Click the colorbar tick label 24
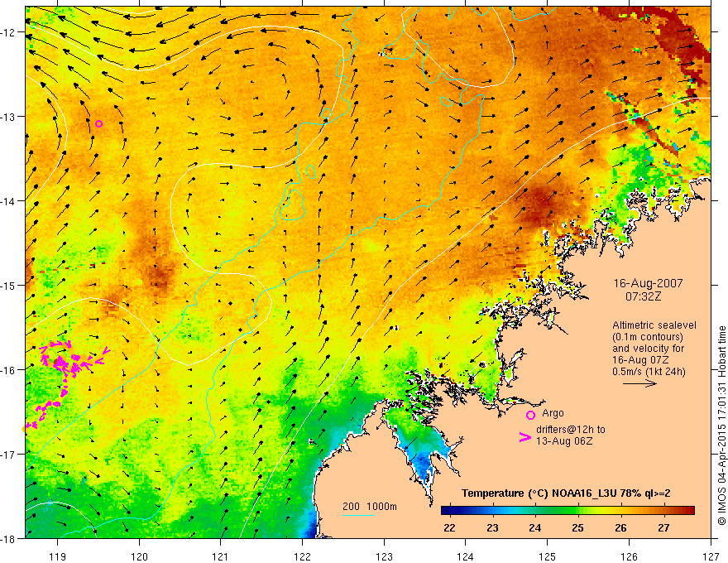 pyautogui.click(x=535, y=527)
